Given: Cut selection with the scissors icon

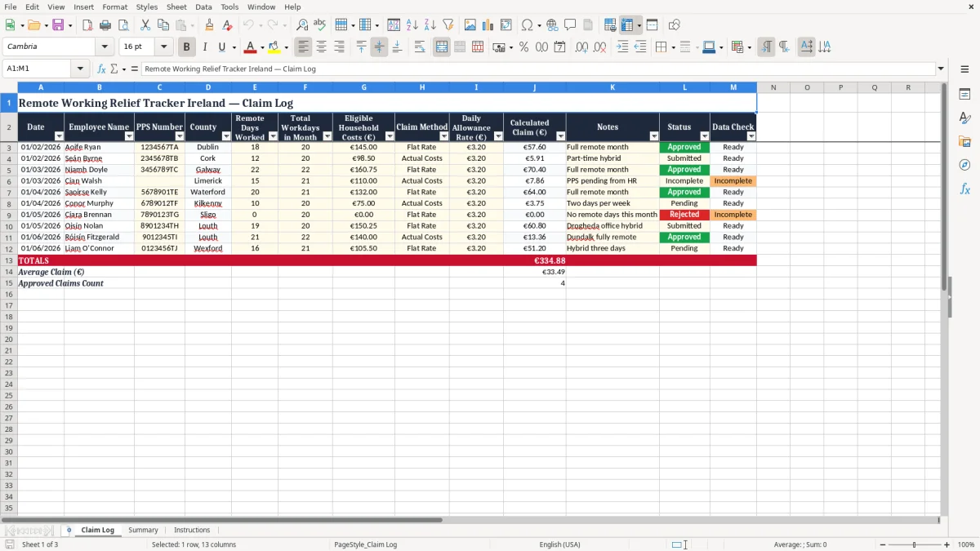Looking at the screenshot, I should point(145,25).
